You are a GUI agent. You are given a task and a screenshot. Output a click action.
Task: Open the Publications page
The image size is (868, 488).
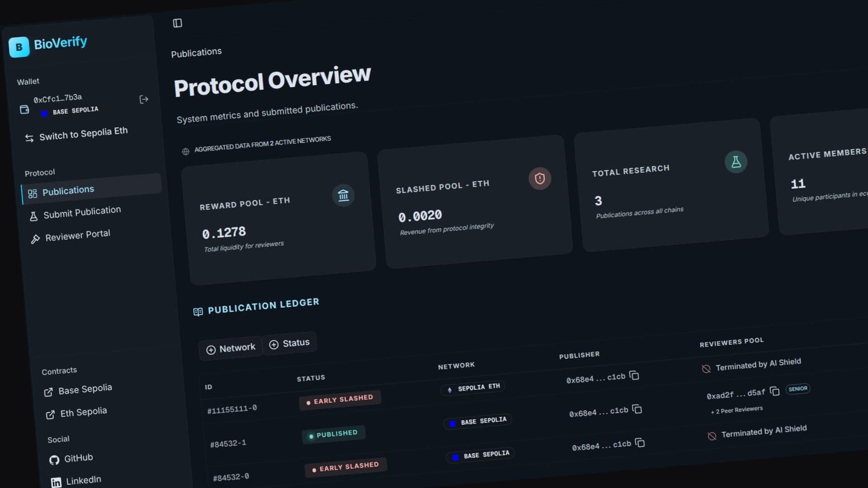(x=91, y=190)
